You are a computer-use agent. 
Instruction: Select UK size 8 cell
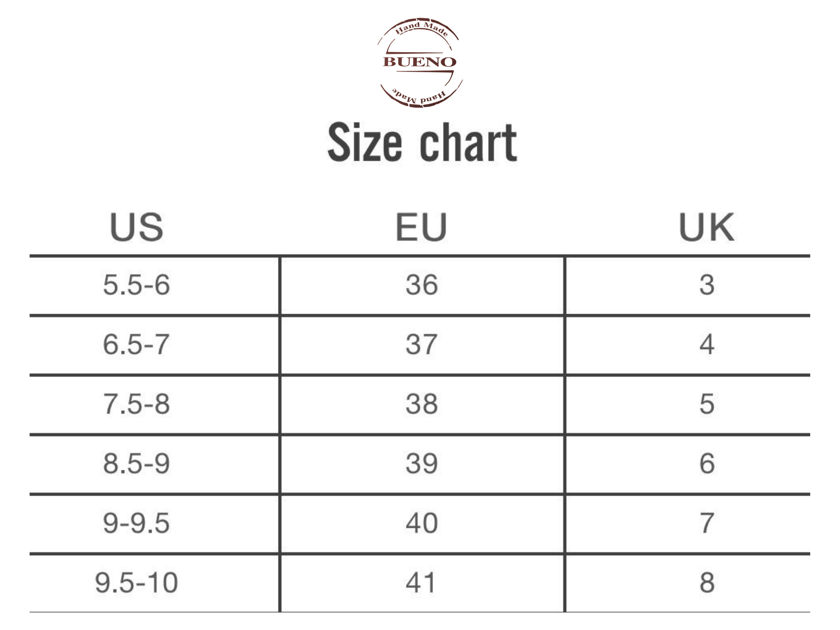pyautogui.click(x=688, y=583)
